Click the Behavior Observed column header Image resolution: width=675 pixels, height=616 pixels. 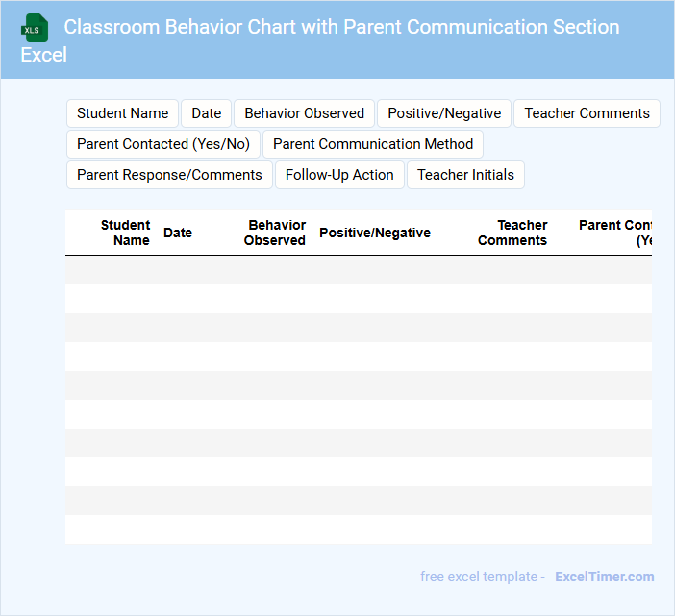click(x=275, y=233)
